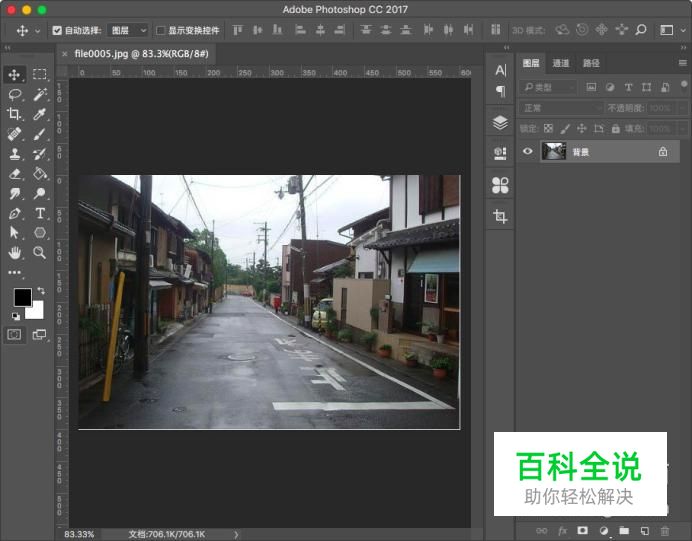The image size is (692, 541).
Task: Activate the Zoom tool magnifier
Action: point(40,252)
